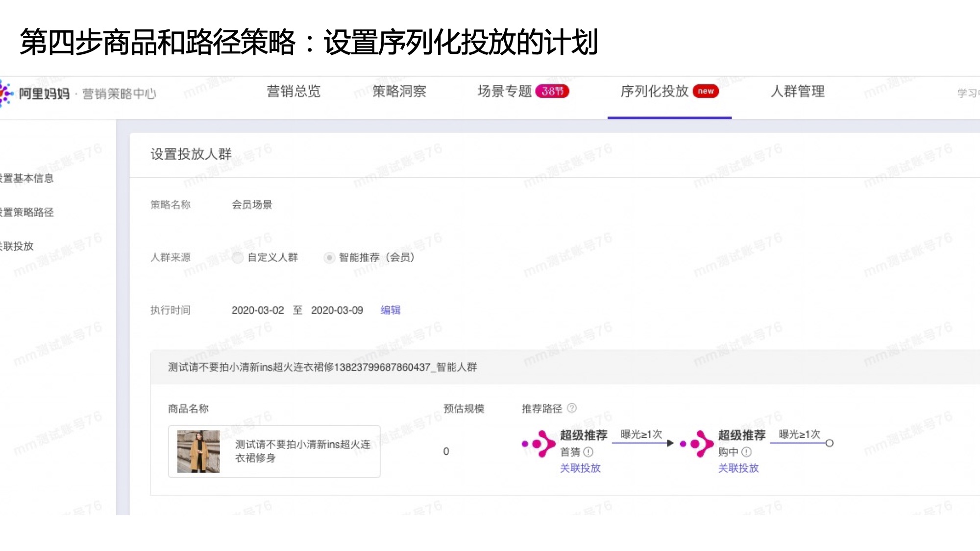Click the end circle of path line
The height and width of the screenshot is (551, 980).
coord(830,443)
